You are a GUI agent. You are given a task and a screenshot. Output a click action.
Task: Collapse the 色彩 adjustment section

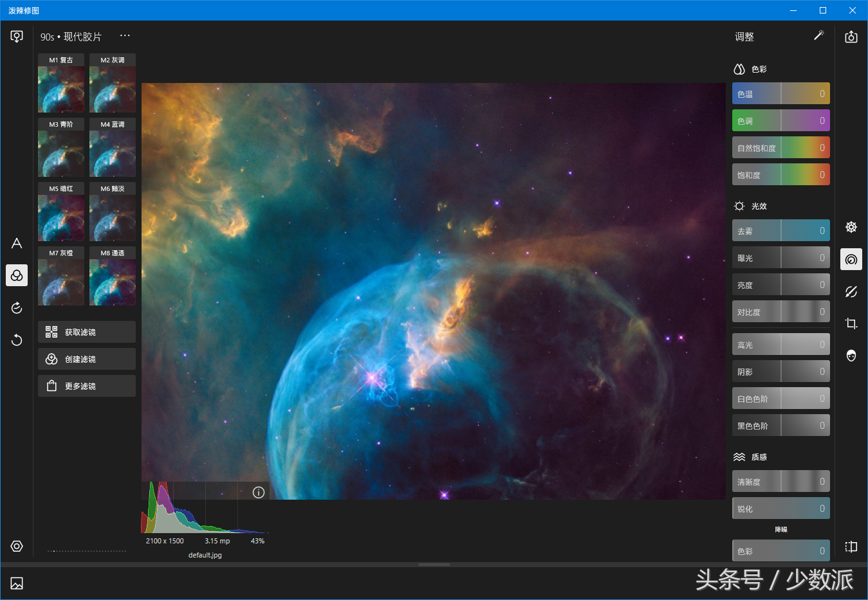(x=751, y=69)
